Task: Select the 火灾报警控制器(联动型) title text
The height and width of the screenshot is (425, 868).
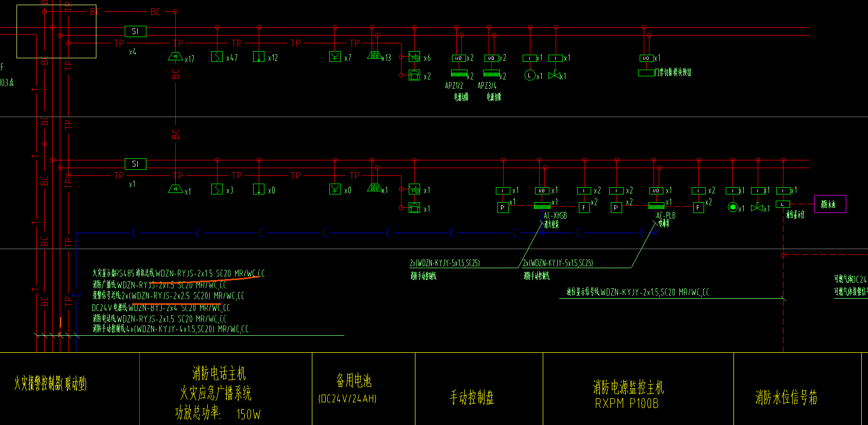Action: [50, 384]
